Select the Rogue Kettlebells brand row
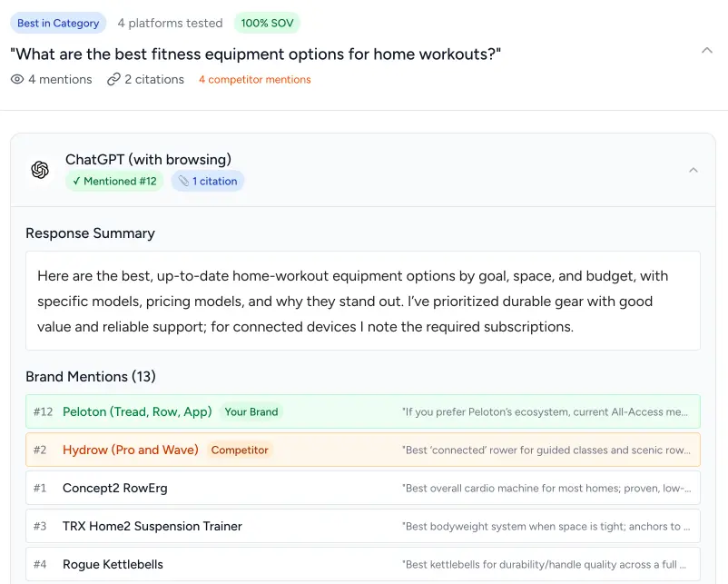Image resolution: width=728 pixels, height=584 pixels. click(363, 564)
